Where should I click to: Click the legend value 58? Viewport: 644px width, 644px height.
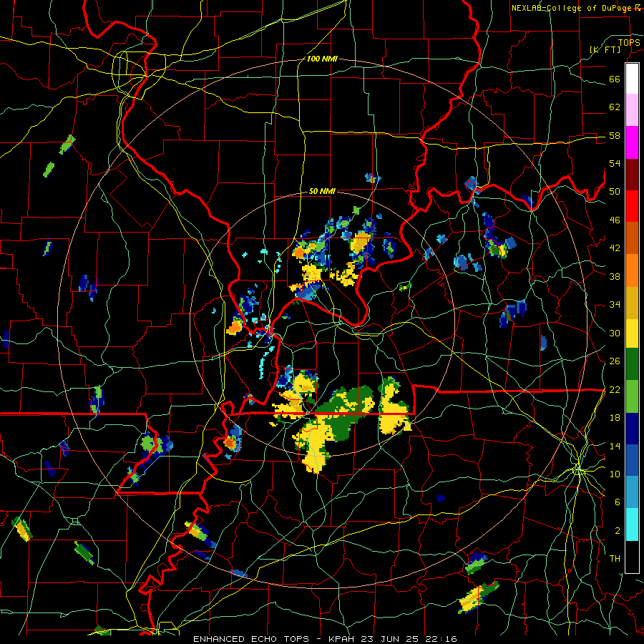tap(615, 135)
